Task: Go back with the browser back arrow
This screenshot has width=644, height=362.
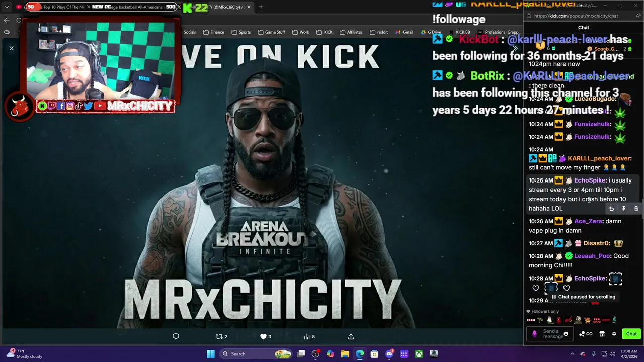Action: pos(6,20)
